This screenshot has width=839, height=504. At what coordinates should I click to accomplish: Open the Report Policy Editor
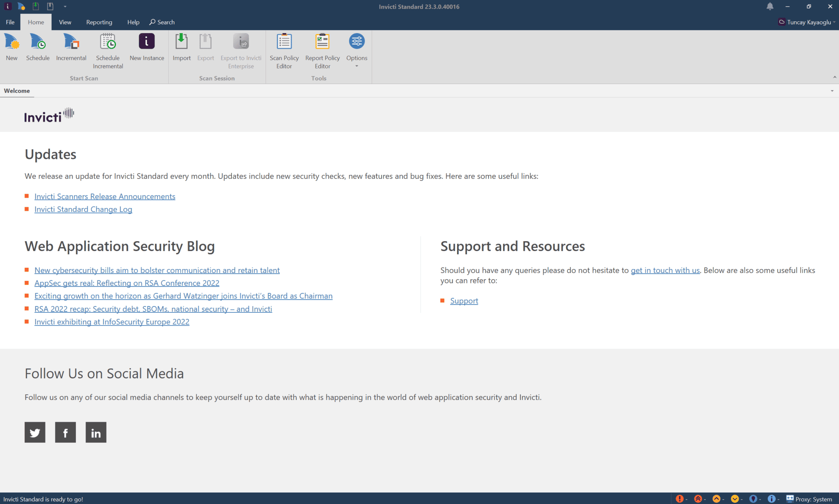[x=322, y=51]
